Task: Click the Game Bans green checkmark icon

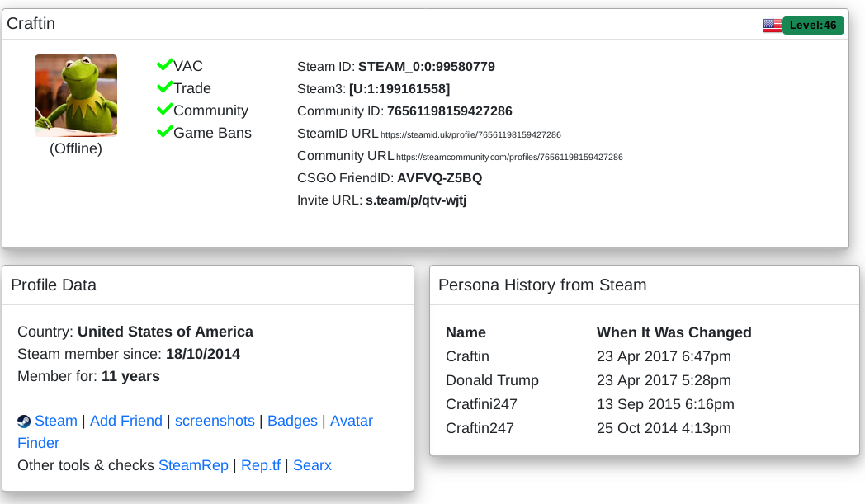Action: (x=164, y=132)
